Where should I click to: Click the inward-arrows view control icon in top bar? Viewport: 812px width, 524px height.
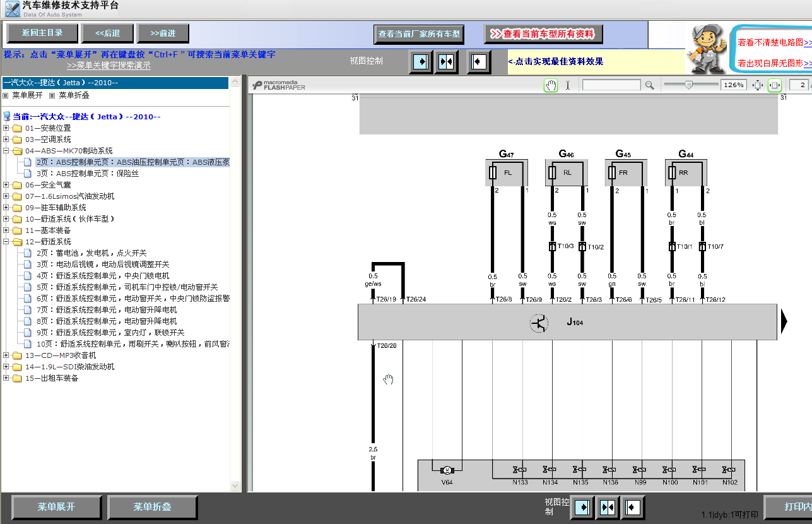pyautogui.click(x=446, y=62)
